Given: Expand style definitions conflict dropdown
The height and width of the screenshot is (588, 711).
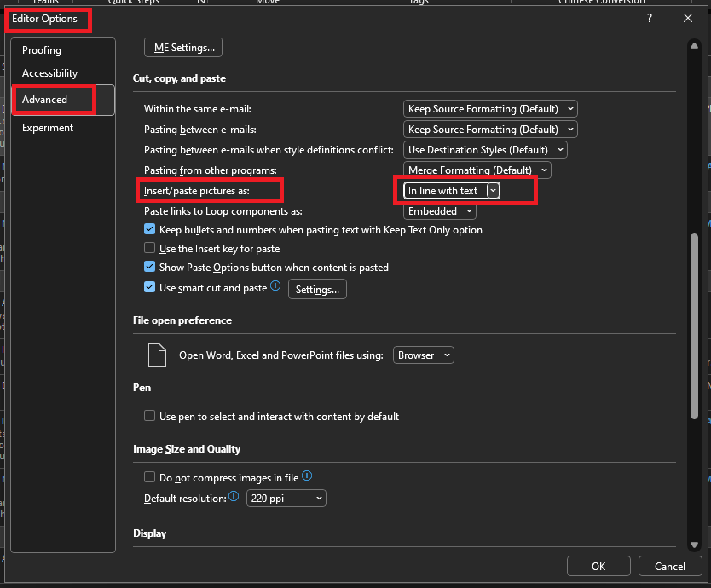Looking at the screenshot, I should (485, 150).
